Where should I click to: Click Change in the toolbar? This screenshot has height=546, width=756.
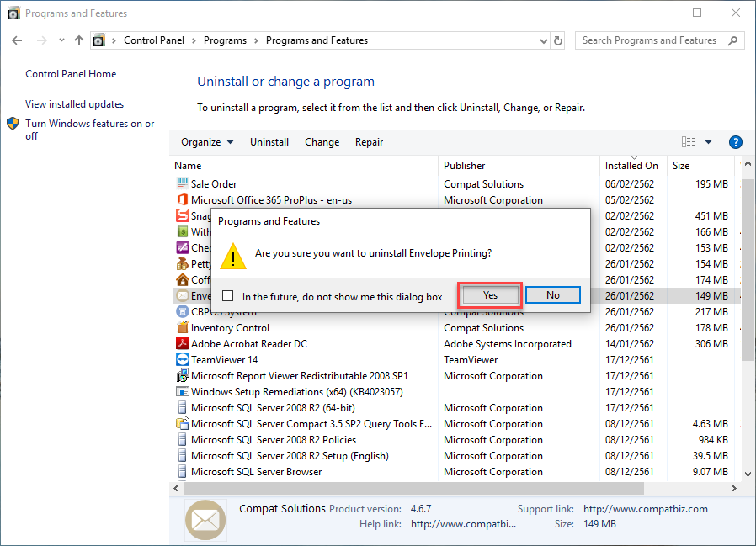[322, 142]
